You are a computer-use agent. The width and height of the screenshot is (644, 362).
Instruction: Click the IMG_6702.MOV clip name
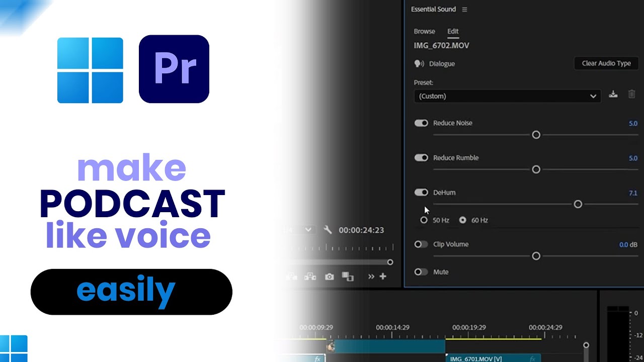coord(442,46)
